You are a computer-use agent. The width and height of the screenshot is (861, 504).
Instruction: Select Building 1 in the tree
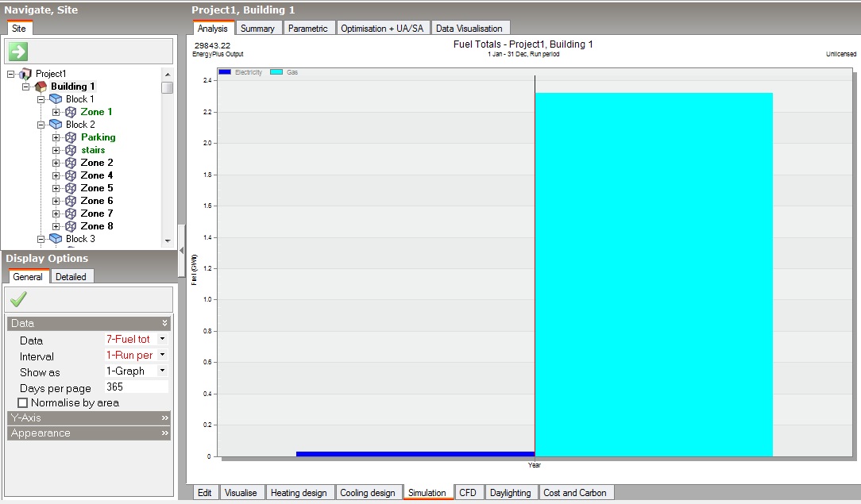pyautogui.click(x=73, y=86)
